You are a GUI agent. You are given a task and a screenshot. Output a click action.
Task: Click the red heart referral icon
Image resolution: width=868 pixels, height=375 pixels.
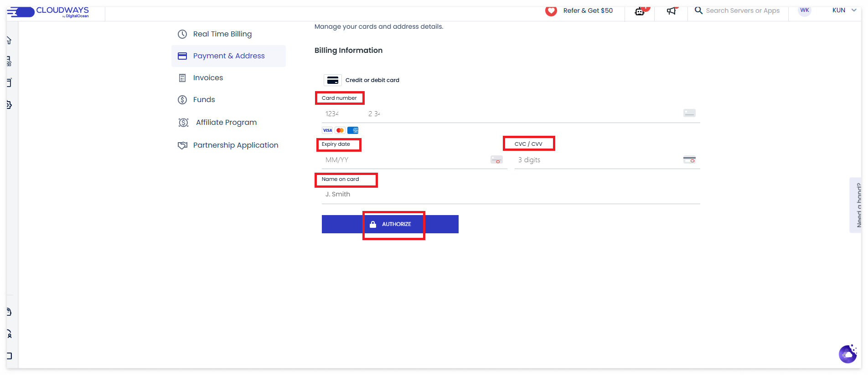551,10
